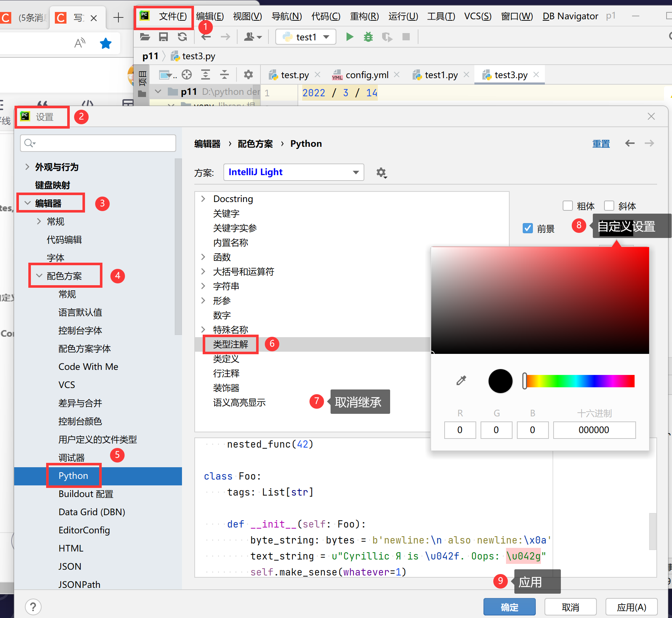Viewport: 672px width, 618px height.
Task: Click the expand all icon in project panel
Action: click(206, 75)
